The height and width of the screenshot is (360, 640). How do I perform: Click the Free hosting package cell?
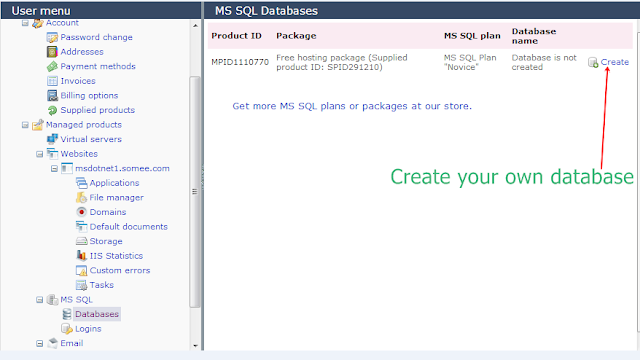pos(342,62)
